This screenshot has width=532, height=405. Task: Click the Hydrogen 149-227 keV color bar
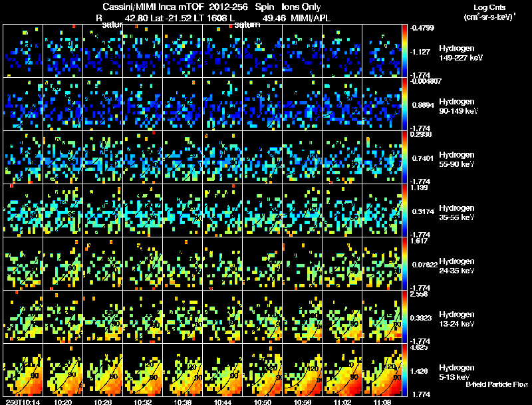(x=404, y=51)
